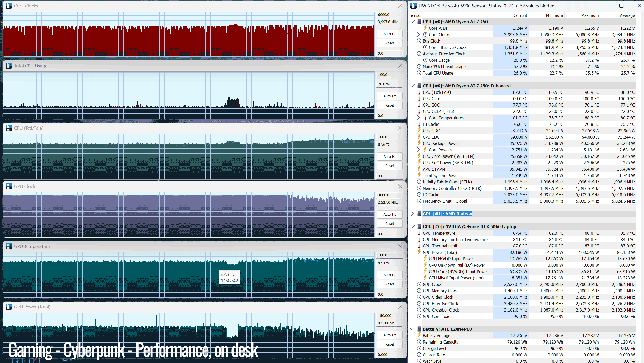This screenshot has height=363, width=644.
Task: Close the Total CPU Usage graph window
Action: click(x=400, y=66)
